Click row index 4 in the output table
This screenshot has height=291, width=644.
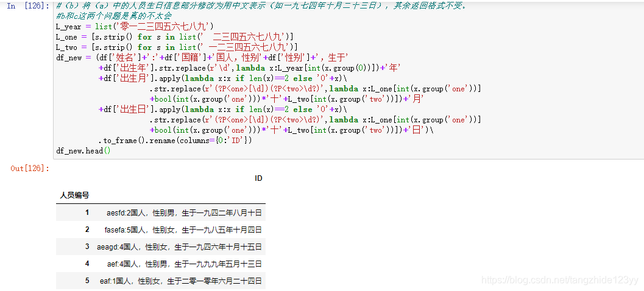pyautogui.click(x=87, y=264)
